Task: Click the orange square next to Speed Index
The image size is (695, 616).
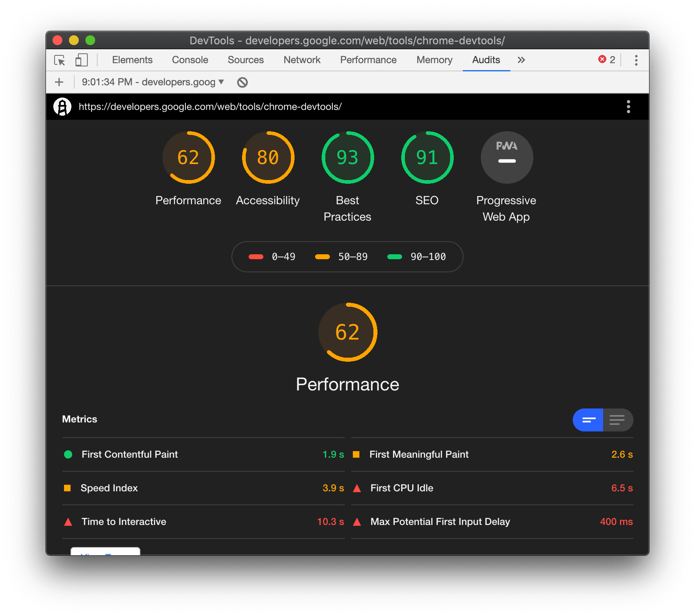Action: coord(68,488)
